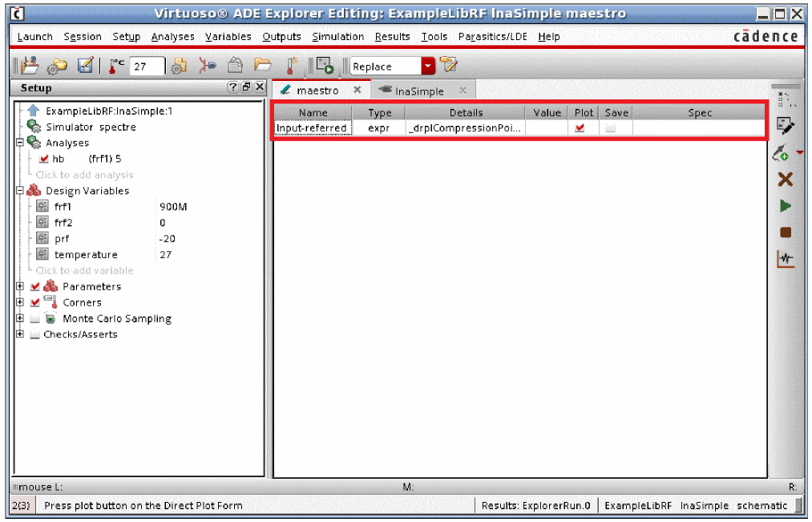Viewport: 812px width, 522px height.
Task: Click the red arrow export variables icon
Action: click(x=207, y=66)
